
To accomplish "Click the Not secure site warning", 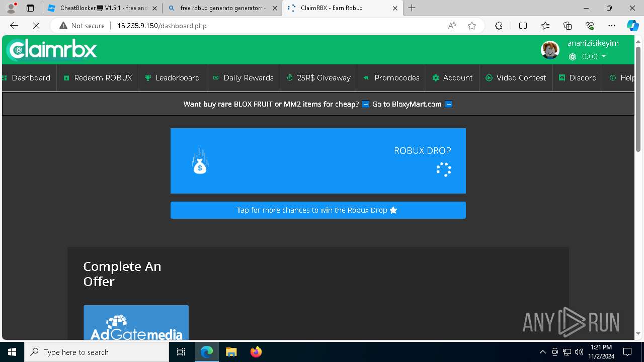I will tap(82, 26).
